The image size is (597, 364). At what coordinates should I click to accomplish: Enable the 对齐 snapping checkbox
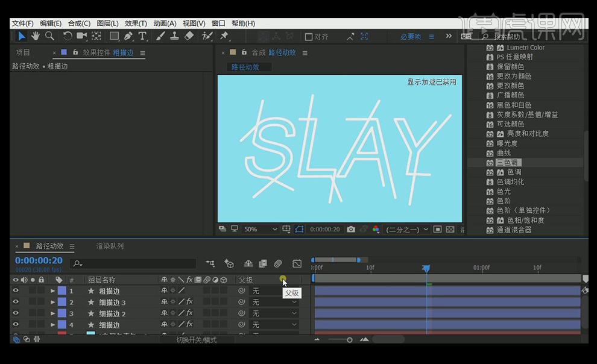tap(309, 37)
